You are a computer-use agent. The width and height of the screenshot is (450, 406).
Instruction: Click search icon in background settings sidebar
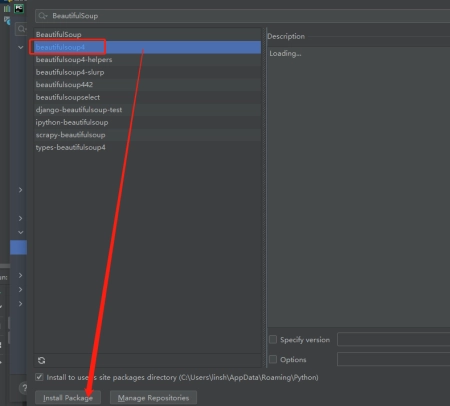coord(21,29)
